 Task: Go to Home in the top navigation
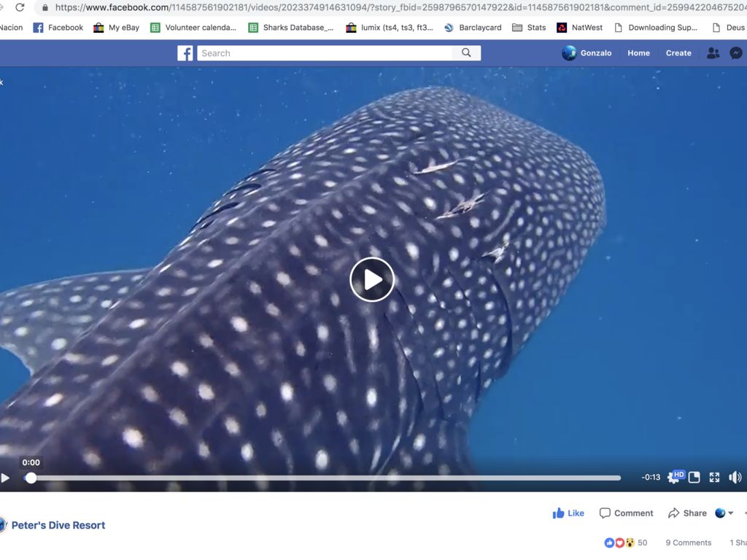(x=638, y=53)
